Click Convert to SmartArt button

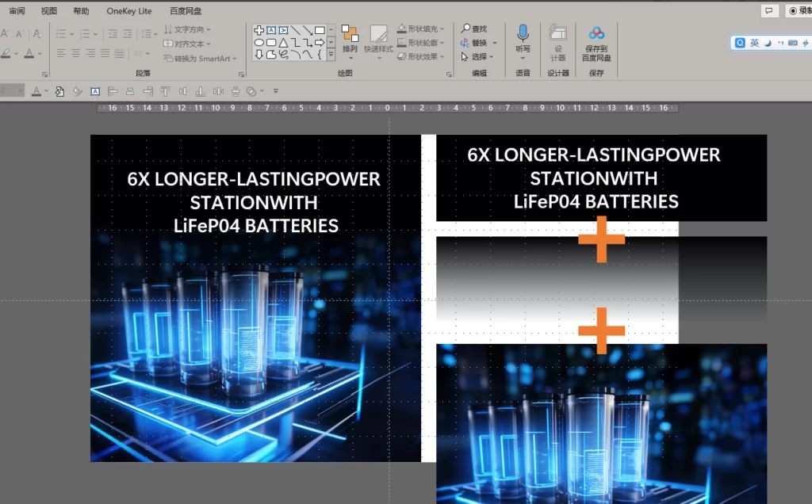pos(200,59)
